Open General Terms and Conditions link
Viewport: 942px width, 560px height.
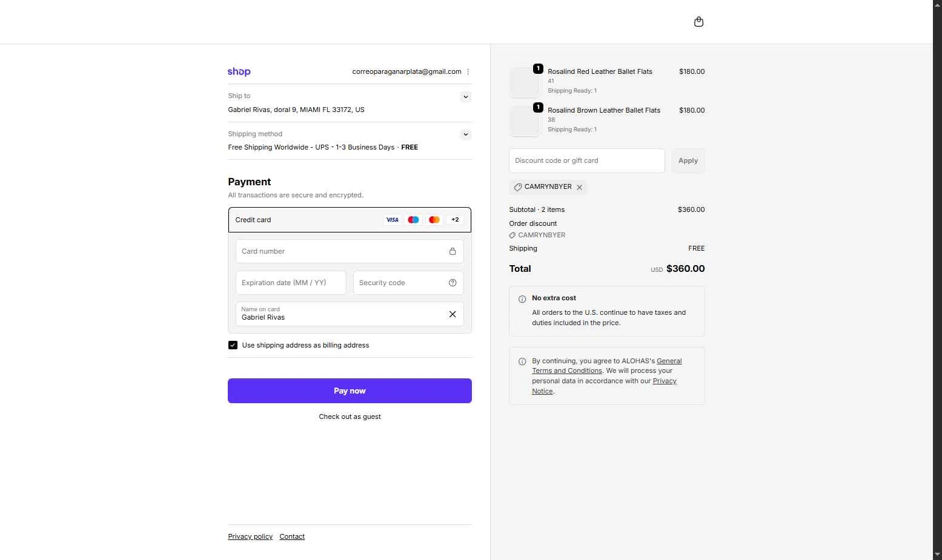point(607,366)
